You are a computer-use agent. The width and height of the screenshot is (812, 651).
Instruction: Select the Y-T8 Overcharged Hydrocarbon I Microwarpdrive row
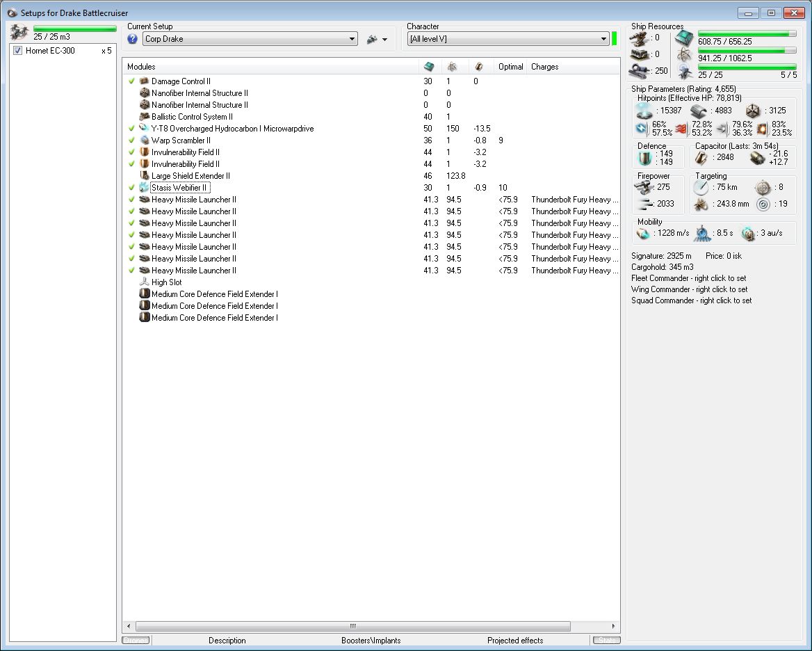371,129
